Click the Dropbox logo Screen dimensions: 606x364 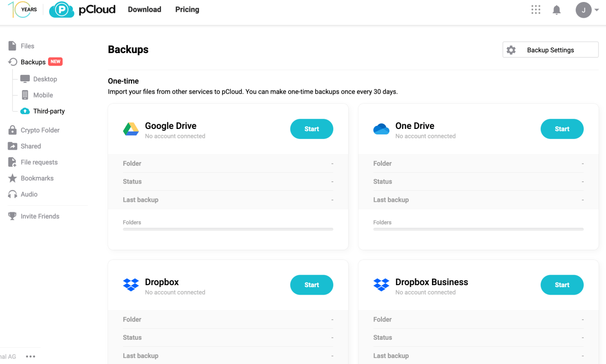(x=131, y=285)
